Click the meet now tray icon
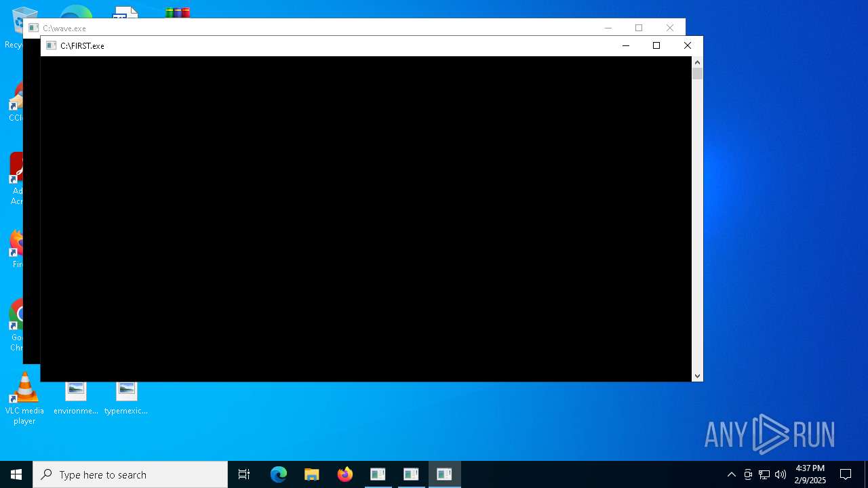 coord(748,474)
